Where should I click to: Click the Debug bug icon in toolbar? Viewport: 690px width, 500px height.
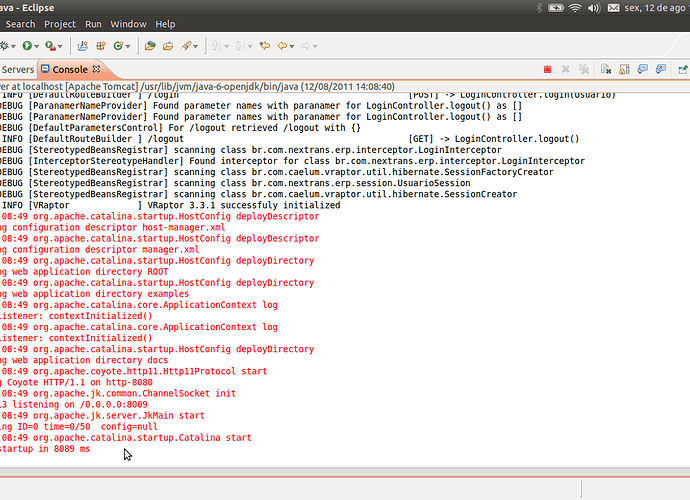click(4, 46)
